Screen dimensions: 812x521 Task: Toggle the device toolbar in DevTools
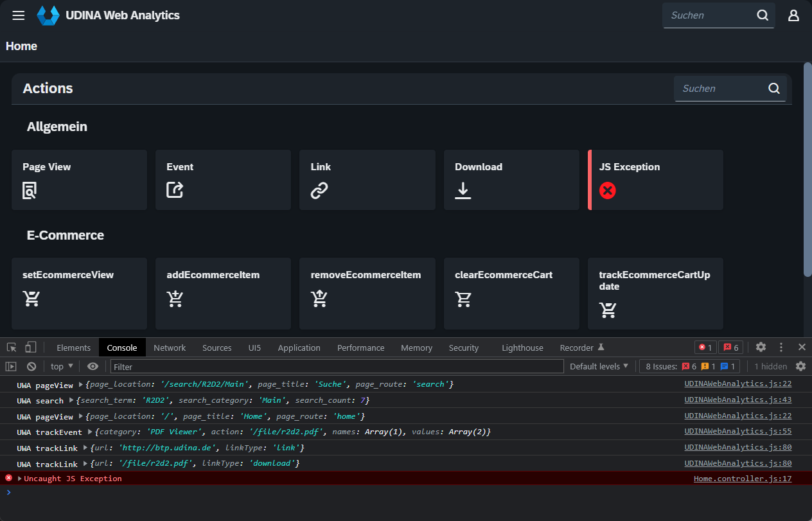(x=30, y=348)
